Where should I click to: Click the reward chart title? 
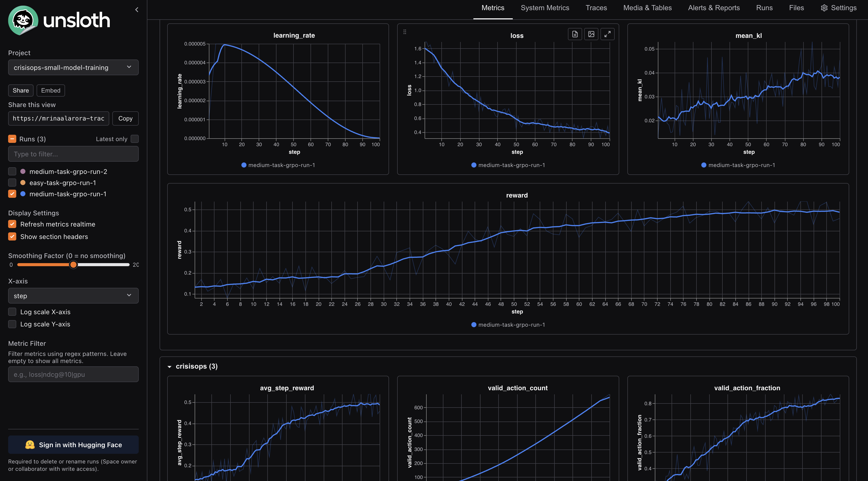click(x=517, y=195)
